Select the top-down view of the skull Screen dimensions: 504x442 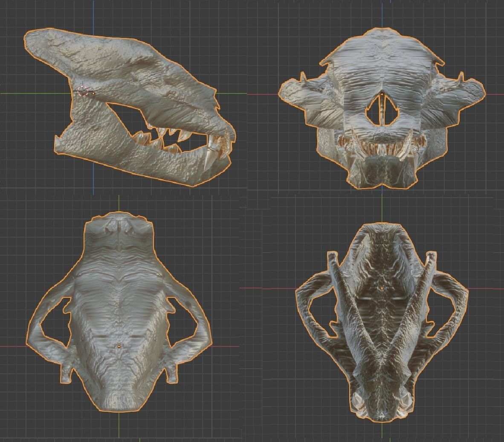pos(119,312)
